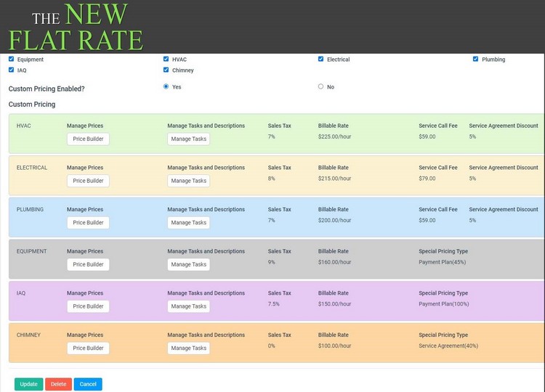The height and width of the screenshot is (392, 545).
Task: Open Price Builder for Equipment
Action: [x=88, y=264]
